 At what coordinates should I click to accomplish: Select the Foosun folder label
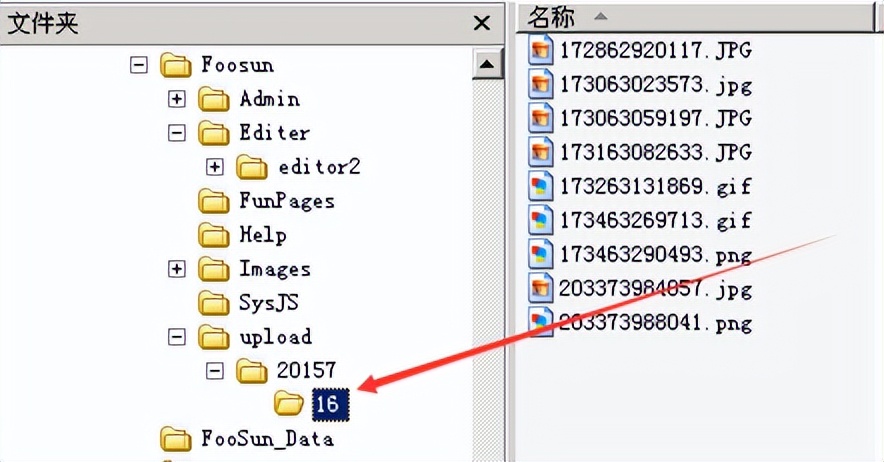[237, 65]
